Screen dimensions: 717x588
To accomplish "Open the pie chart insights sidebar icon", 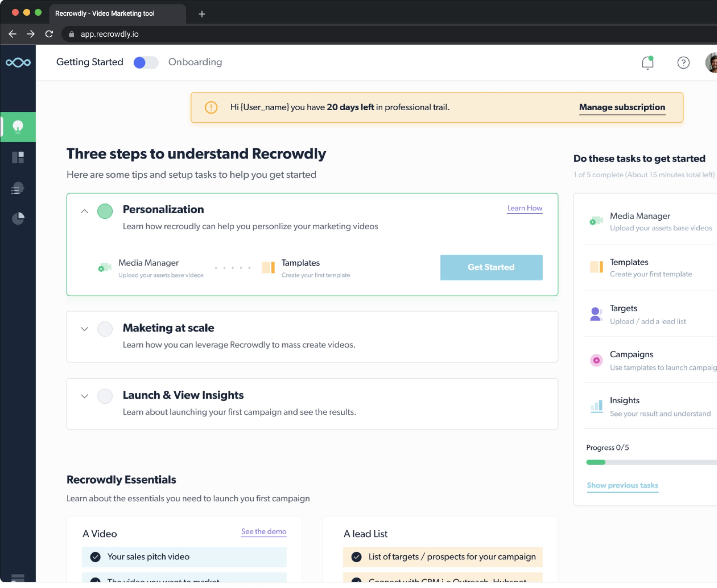I will coord(18,218).
